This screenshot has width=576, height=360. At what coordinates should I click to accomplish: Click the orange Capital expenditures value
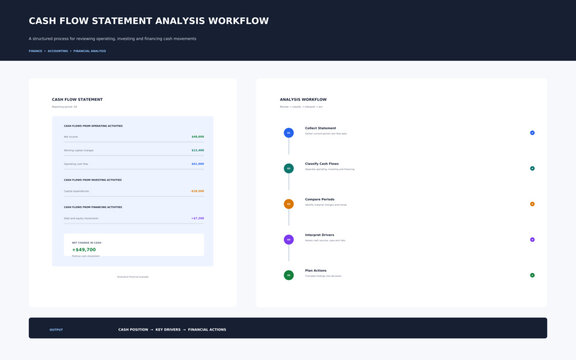click(x=197, y=191)
